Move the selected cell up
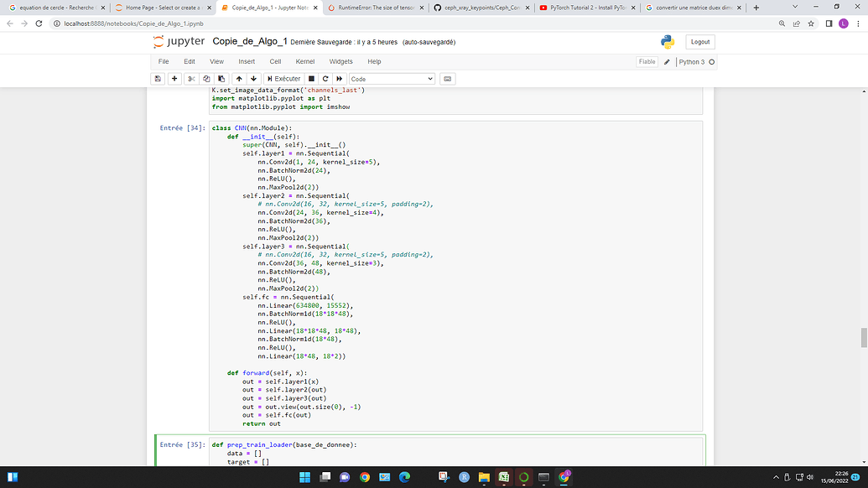Screen dimensions: 868x488 [239, 79]
